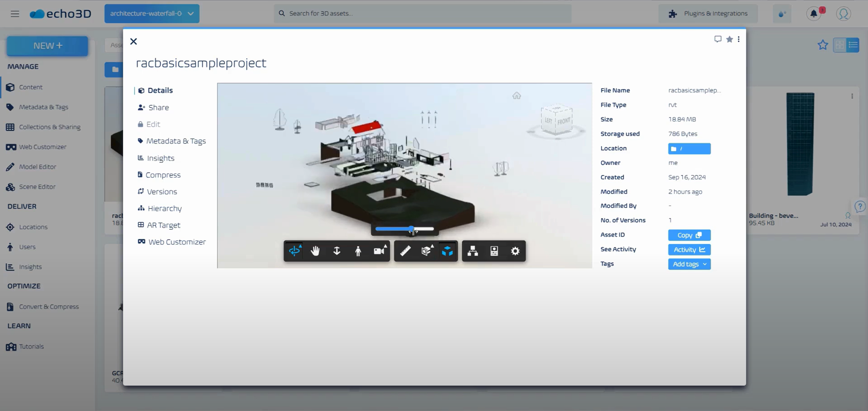Click the explode scale slider handle
This screenshot has width=868, height=411.
(x=412, y=229)
